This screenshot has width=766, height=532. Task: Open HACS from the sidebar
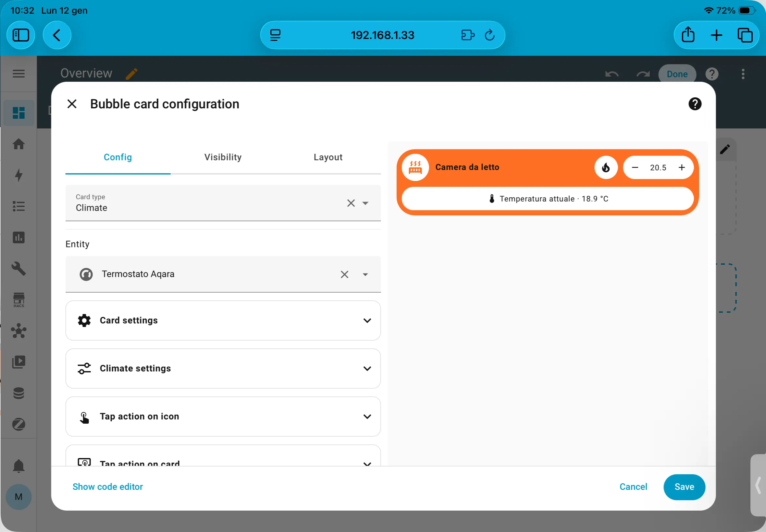coord(19,300)
